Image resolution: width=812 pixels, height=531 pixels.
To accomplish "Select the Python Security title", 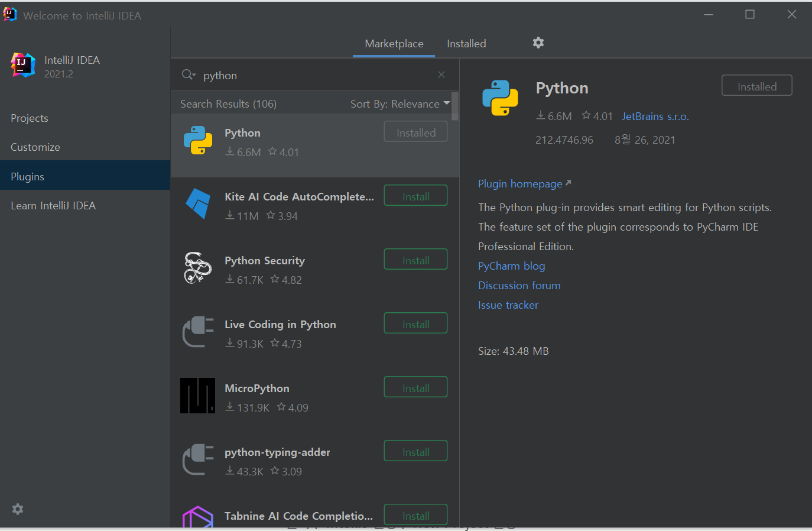I will click(x=265, y=261).
